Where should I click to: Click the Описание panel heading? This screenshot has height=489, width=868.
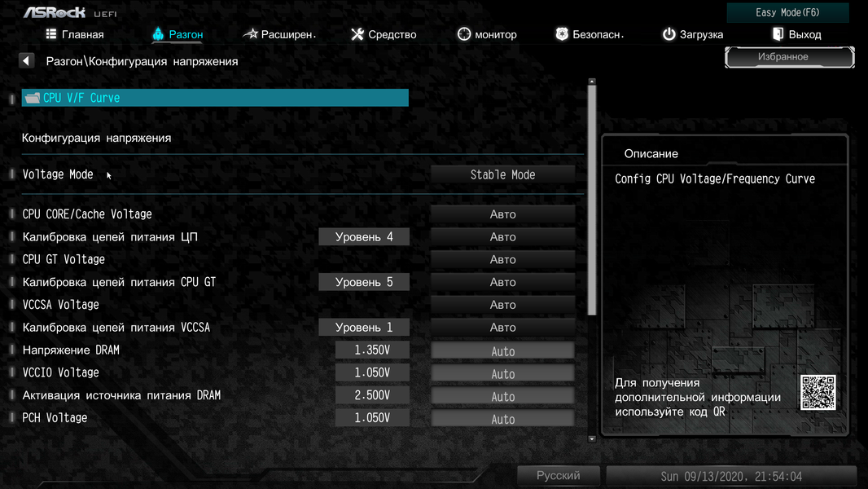coord(651,153)
